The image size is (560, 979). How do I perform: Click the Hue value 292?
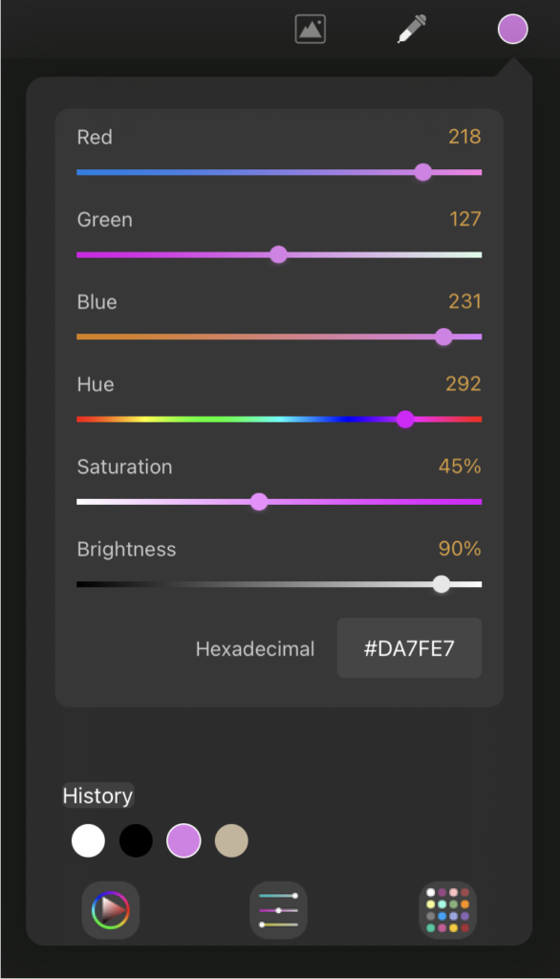[463, 384]
